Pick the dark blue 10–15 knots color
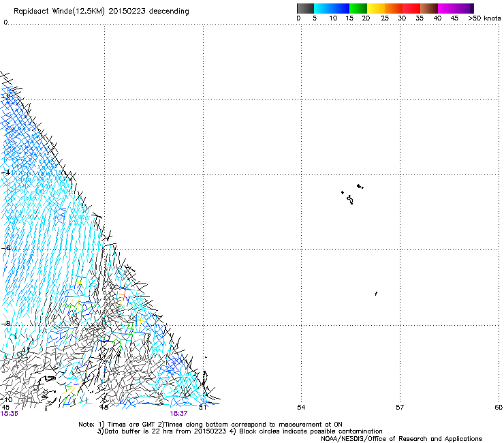Viewport: 504px width, 443px height. pyautogui.click(x=341, y=8)
